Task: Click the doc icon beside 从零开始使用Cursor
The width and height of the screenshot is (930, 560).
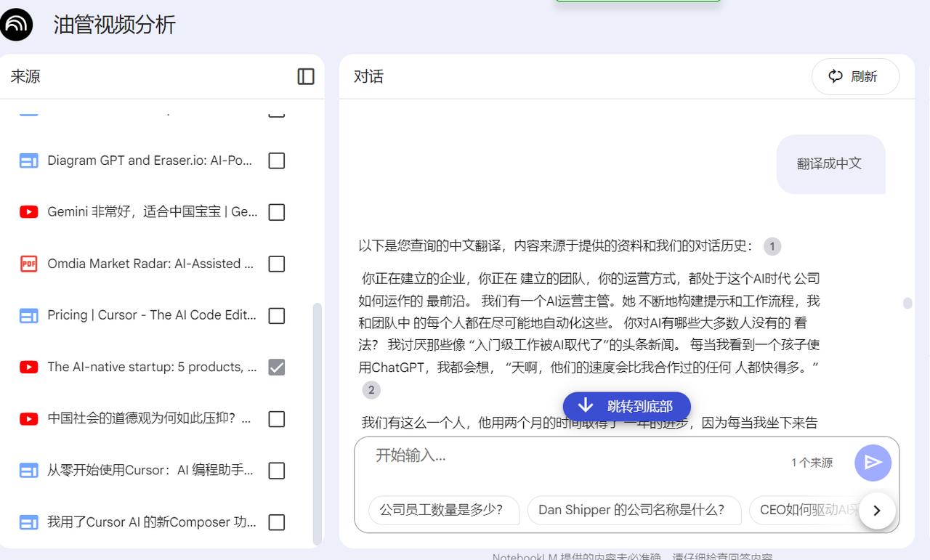Action: coord(29,471)
